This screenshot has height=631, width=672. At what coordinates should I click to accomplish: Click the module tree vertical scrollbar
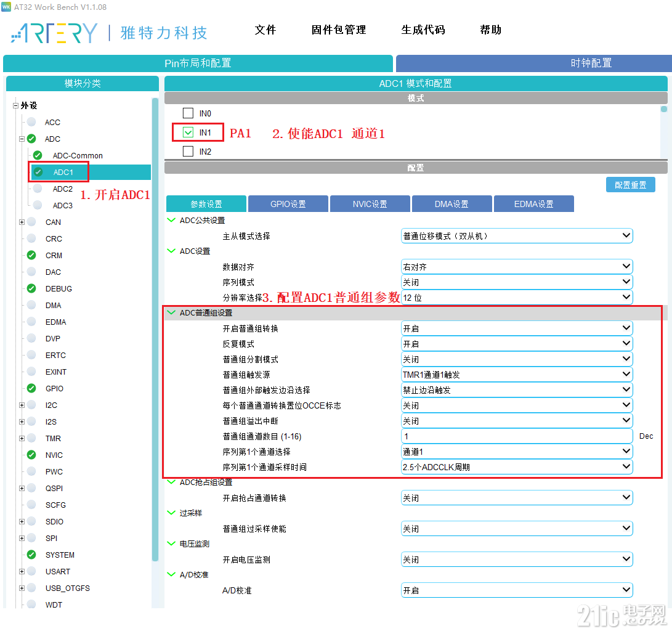[155, 329]
